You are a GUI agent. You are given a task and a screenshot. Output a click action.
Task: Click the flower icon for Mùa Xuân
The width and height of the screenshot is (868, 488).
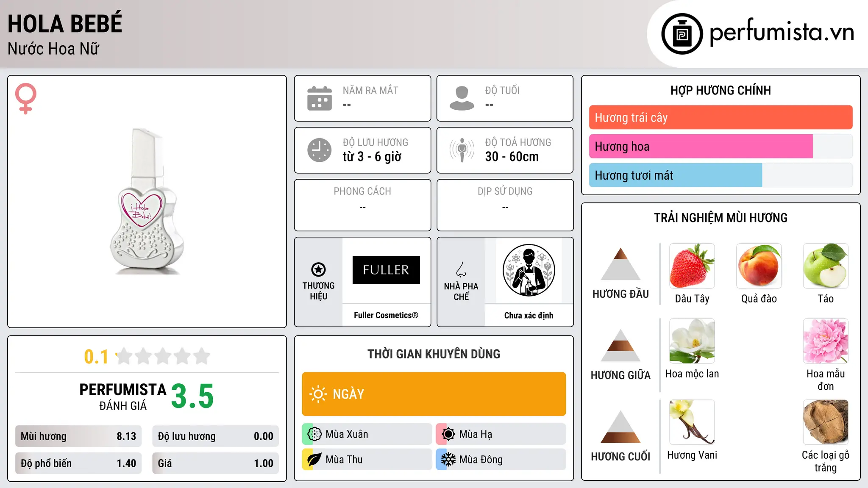pyautogui.click(x=314, y=434)
